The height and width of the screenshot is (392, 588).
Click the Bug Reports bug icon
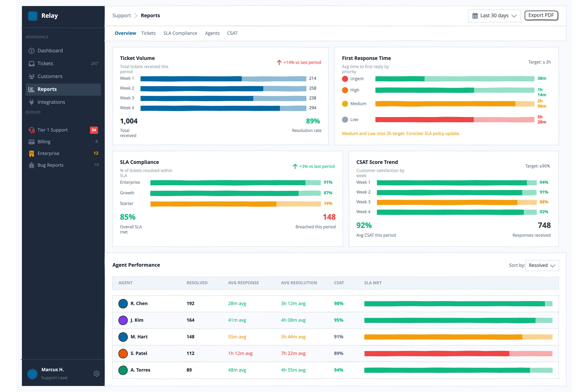(x=32, y=165)
